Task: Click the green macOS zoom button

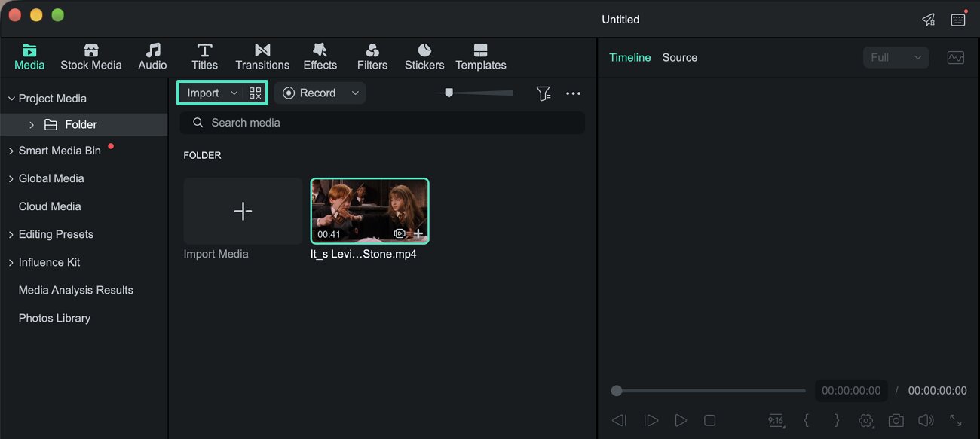Action: (57, 16)
